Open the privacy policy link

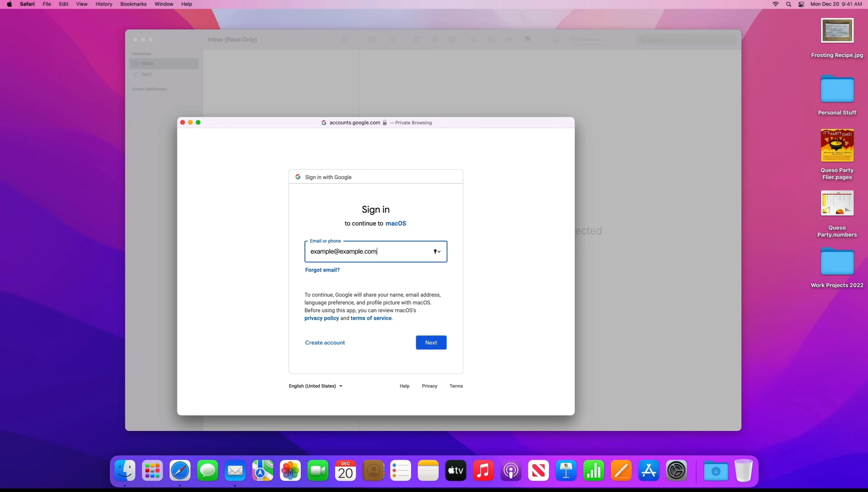click(322, 318)
